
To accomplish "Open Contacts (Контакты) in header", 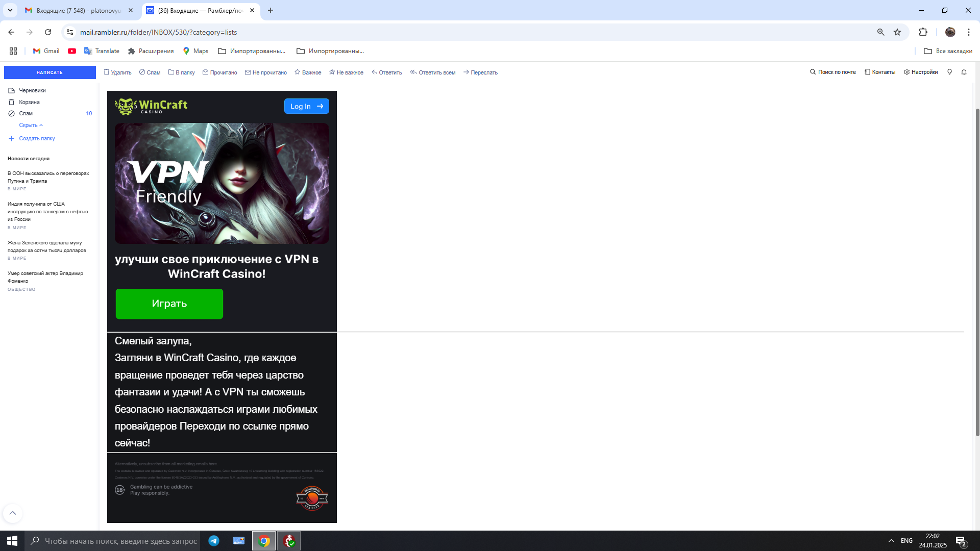I will click(x=879, y=72).
